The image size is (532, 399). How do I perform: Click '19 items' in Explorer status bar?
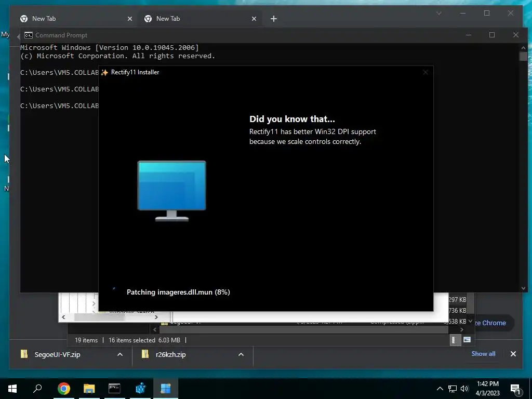click(86, 340)
